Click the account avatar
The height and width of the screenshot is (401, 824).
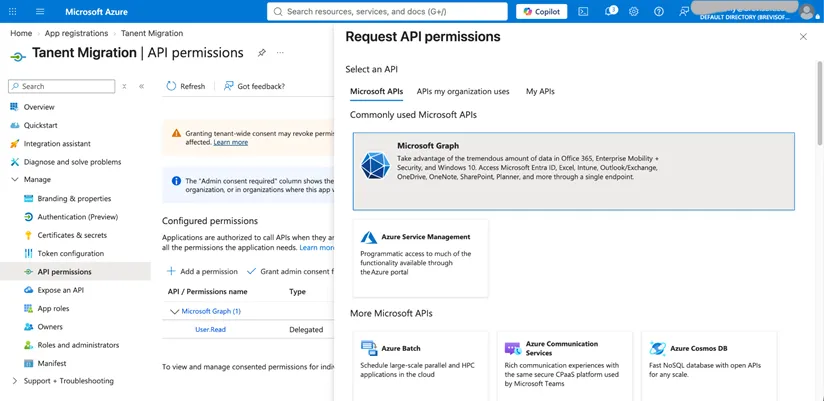tap(807, 11)
